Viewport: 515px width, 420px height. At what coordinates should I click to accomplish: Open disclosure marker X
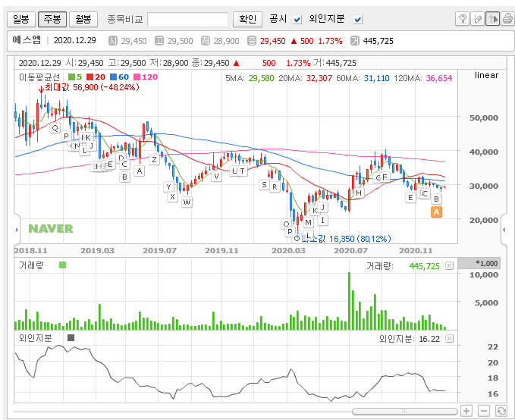coord(172,196)
